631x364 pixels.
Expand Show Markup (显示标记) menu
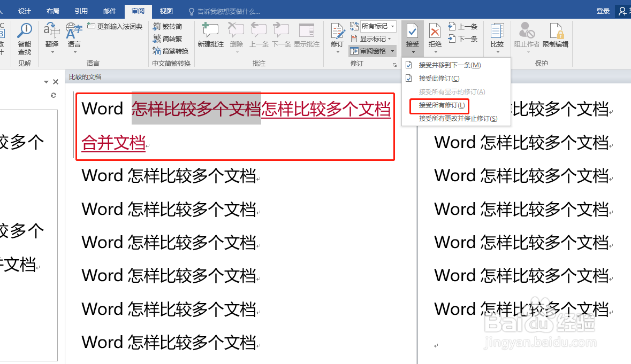[x=371, y=38]
